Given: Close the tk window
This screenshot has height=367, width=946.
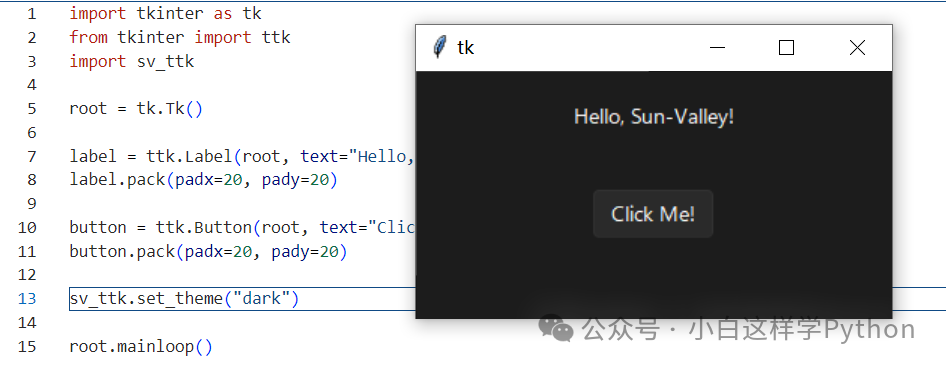Looking at the screenshot, I should 857,48.
